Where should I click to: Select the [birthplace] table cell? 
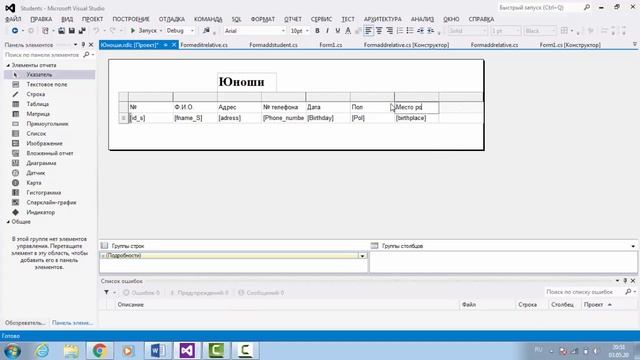point(417,118)
